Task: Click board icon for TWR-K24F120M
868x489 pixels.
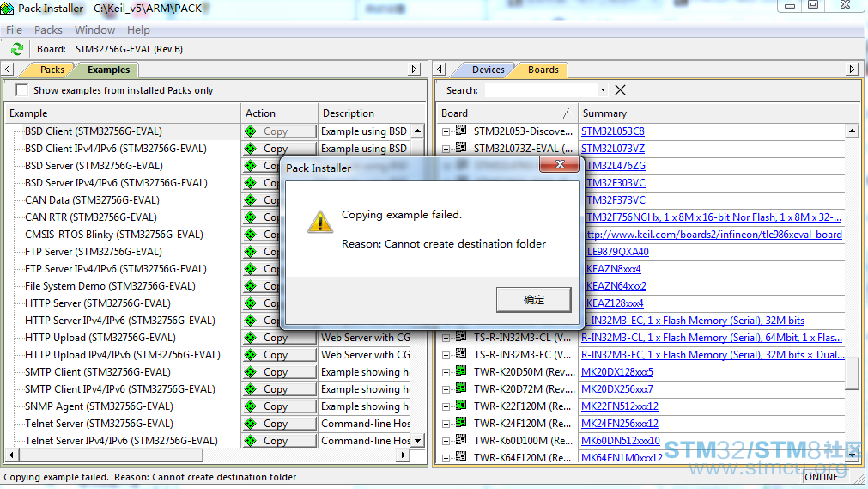Action: pos(461,423)
